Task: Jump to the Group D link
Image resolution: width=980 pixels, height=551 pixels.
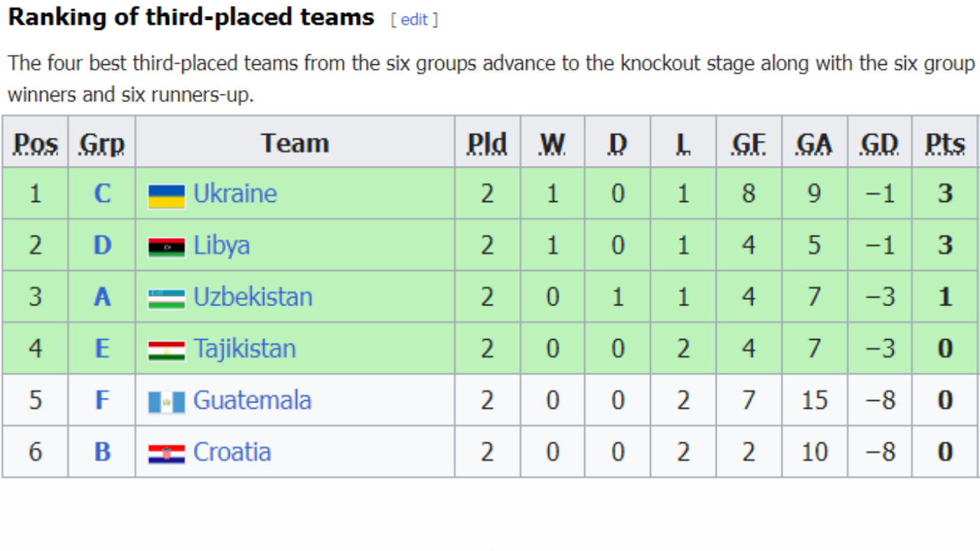Action: 102,246
